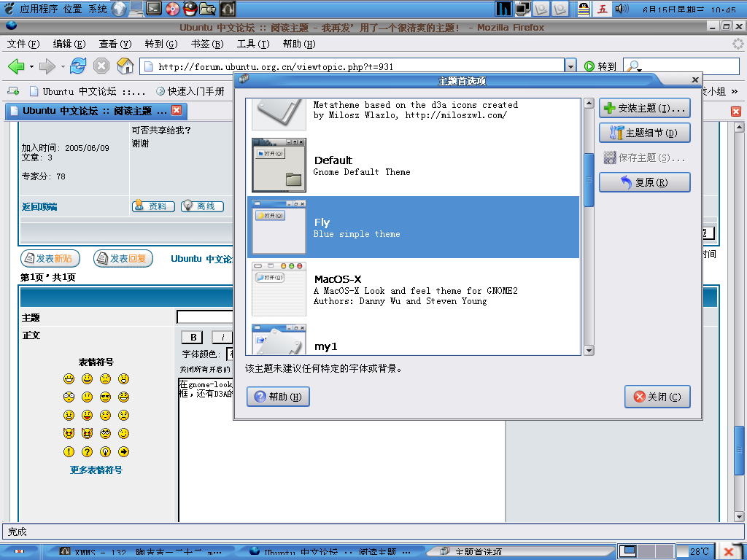
Task: Open the 编辑 (Edit) menu
Action: (69, 44)
